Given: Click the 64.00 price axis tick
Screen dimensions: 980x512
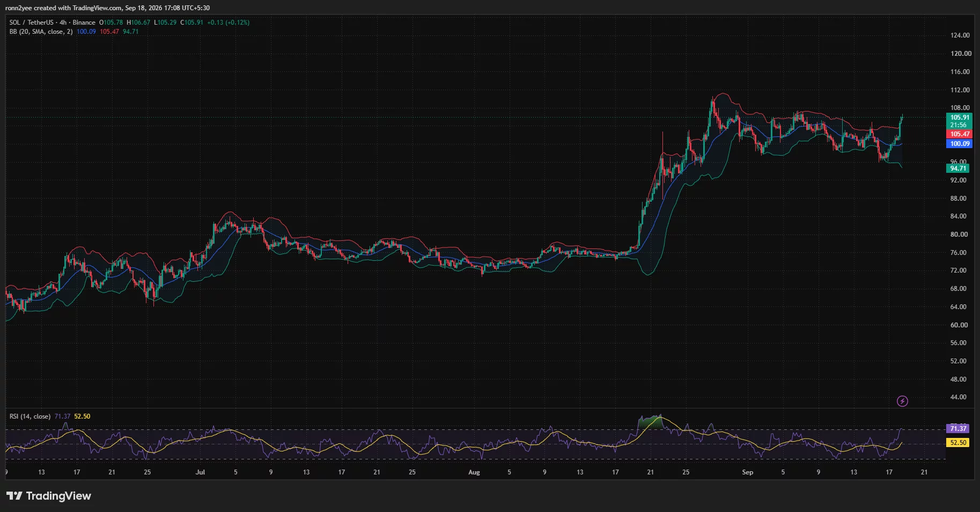Looking at the screenshot, I should point(959,307).
